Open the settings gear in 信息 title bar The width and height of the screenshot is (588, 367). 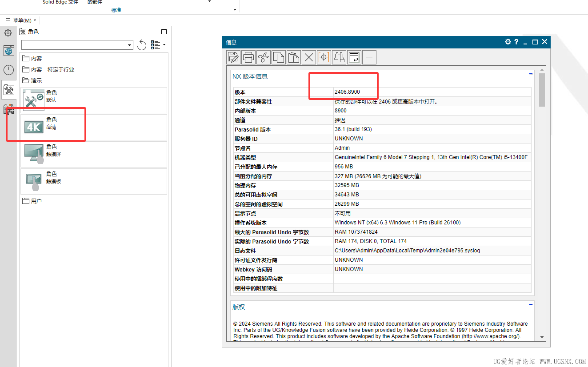[508, 42]
